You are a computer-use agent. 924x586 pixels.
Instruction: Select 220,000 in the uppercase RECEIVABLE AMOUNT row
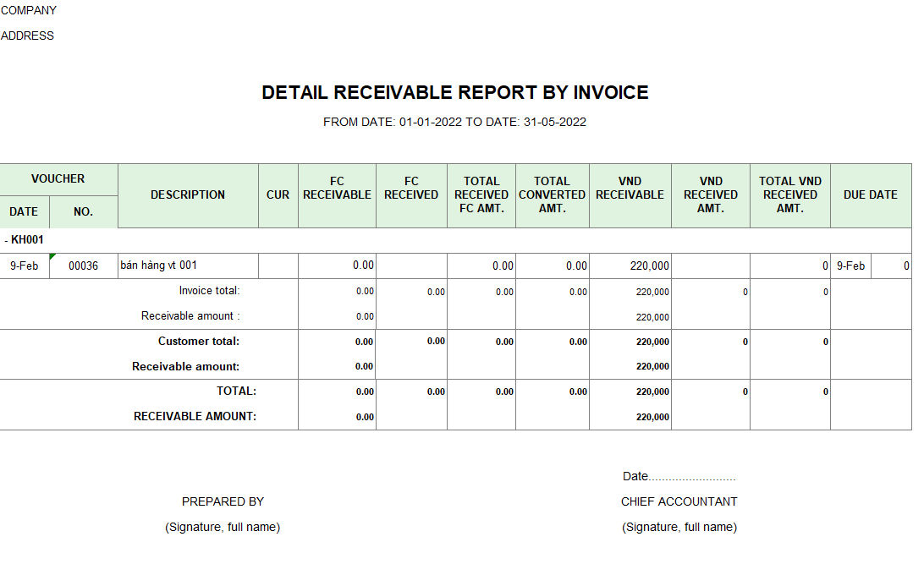tap(652, 418)
